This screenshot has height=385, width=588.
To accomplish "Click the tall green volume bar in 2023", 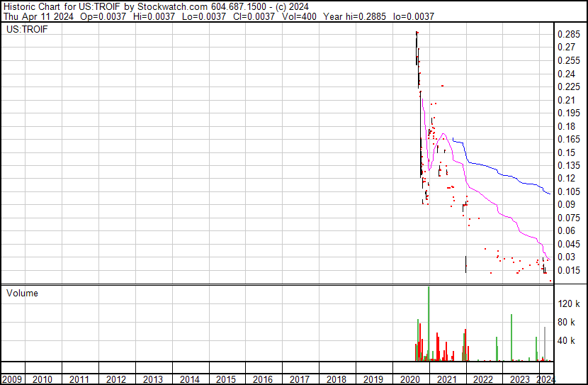I will [511, 337].
